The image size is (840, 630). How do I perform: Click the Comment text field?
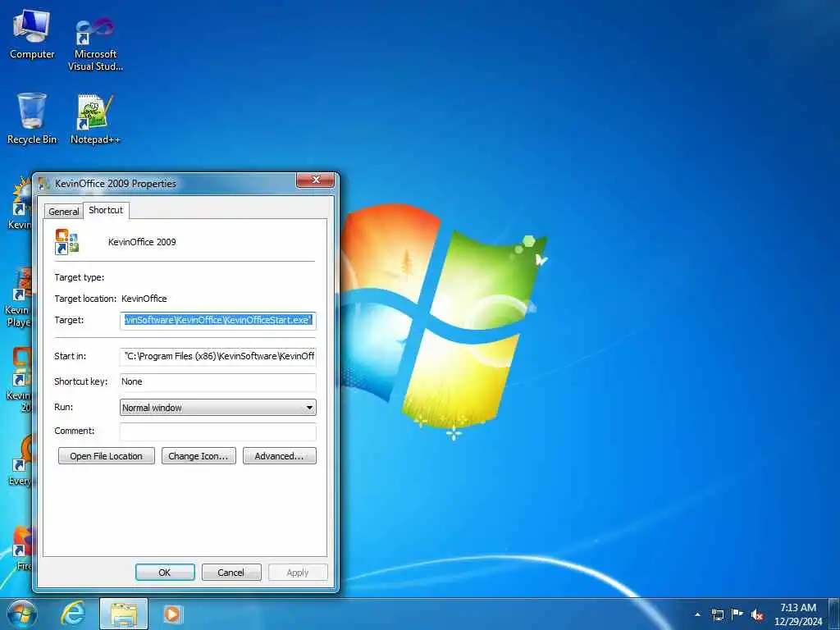pos(218,431)
